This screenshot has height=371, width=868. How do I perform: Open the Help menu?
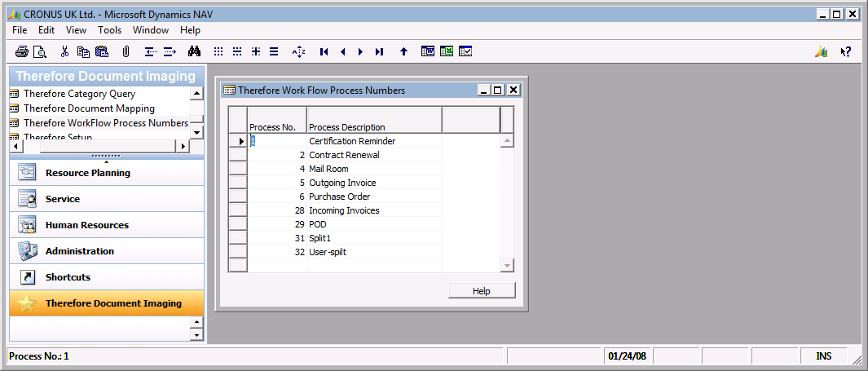(190, 30)
